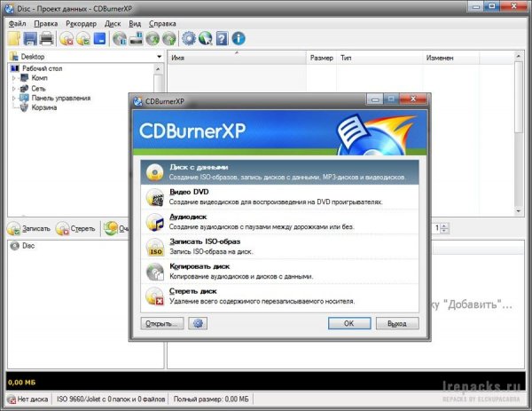Click the burn disc toolbar icon with green check
The image size is (532, 411).
(x=83, y=39)
